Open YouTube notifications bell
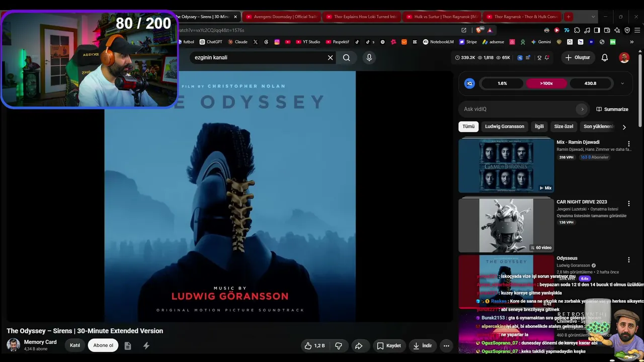Screen dimensions: 644x362 click(x=605, y=57)
